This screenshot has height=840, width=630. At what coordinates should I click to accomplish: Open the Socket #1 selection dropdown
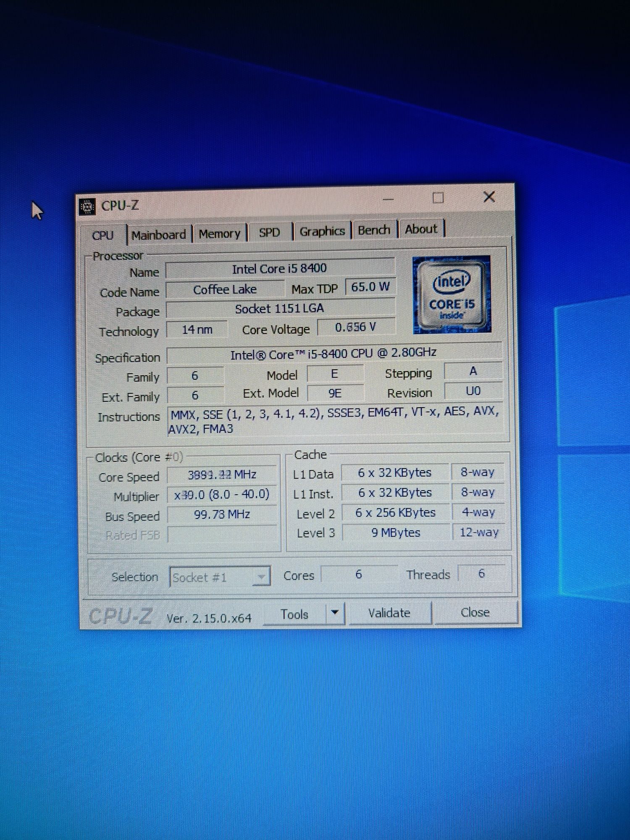point(220,577)
